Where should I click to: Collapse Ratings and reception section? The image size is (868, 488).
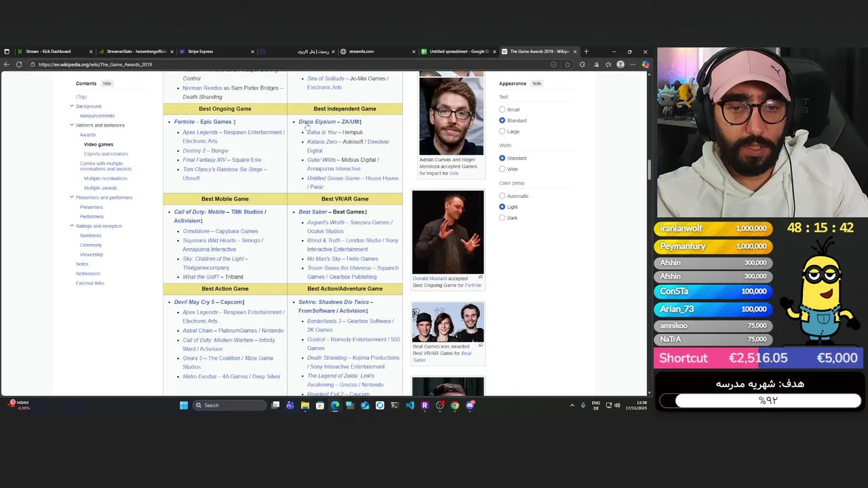[71, 226]
